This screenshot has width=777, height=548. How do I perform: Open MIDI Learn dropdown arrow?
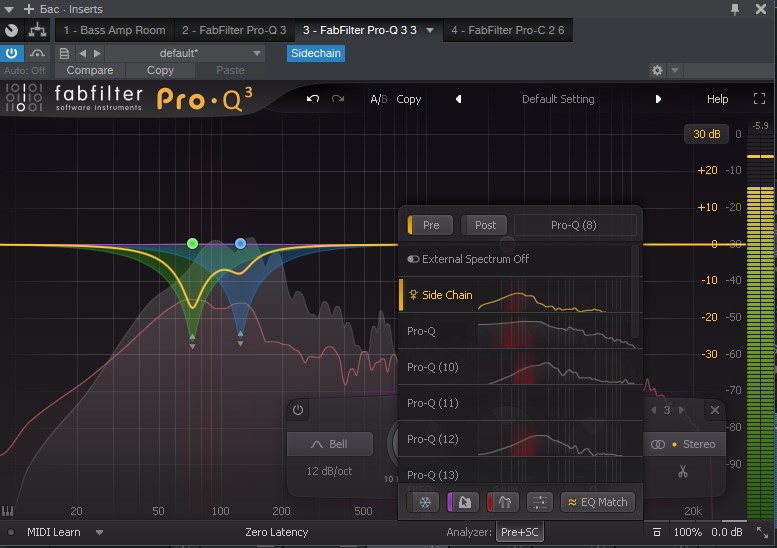(x=99, y=532)
